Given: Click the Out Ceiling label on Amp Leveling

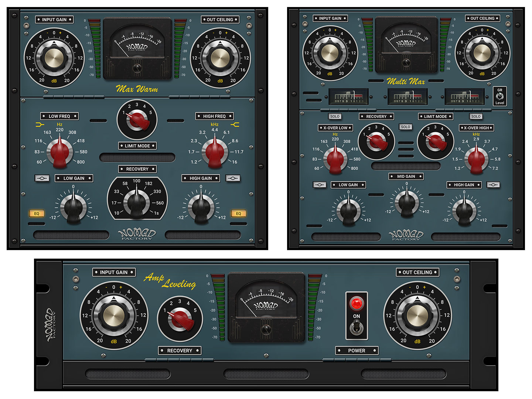Looking at the screenshot, I should coord(417,272).
